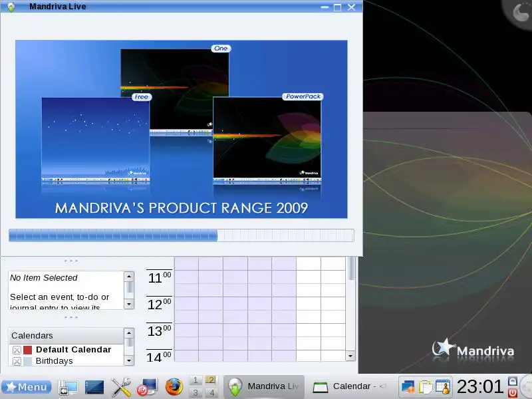This screenshot has width=532, height=399.
Task: Click the calendar reminder tray icon
Action: (443, 387)
